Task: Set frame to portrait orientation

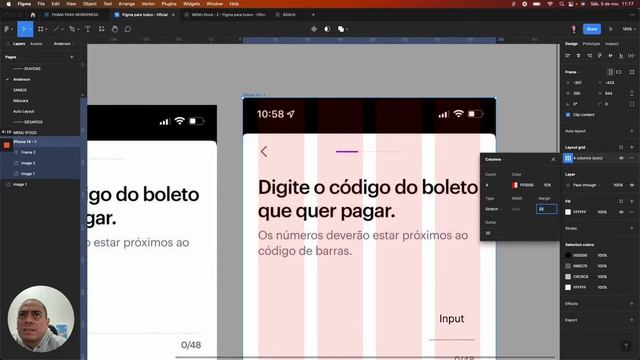Action: tap(610, 72)
